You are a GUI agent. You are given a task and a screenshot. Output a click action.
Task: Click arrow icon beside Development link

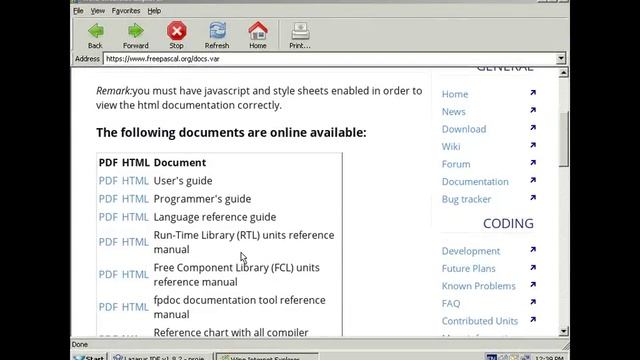(533, 250)
